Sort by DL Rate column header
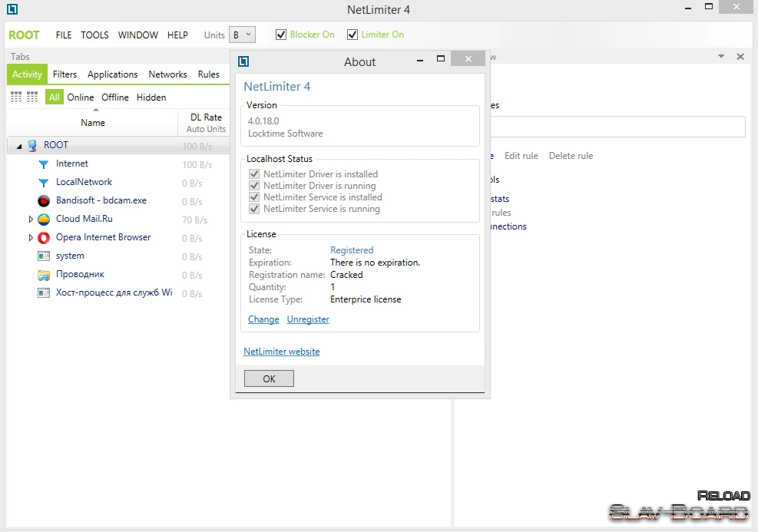 (206, 123)
